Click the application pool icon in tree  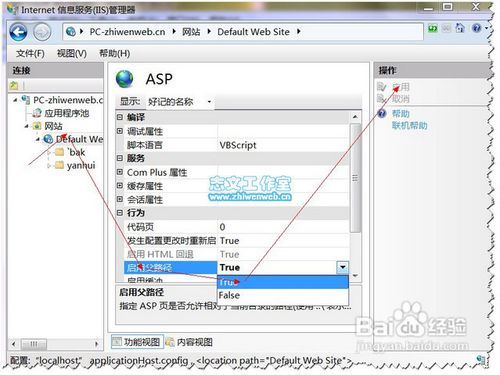click(x=37, y=113)
